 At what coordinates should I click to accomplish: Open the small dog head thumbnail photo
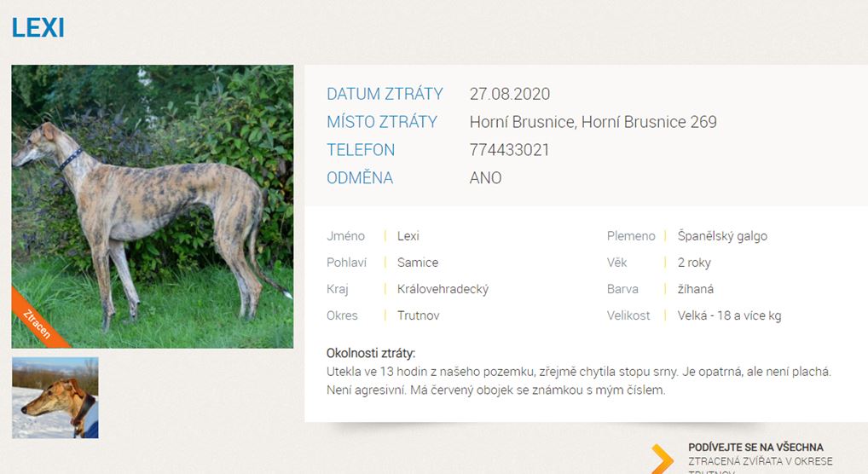pyautogui.click(x=55, y=397)
